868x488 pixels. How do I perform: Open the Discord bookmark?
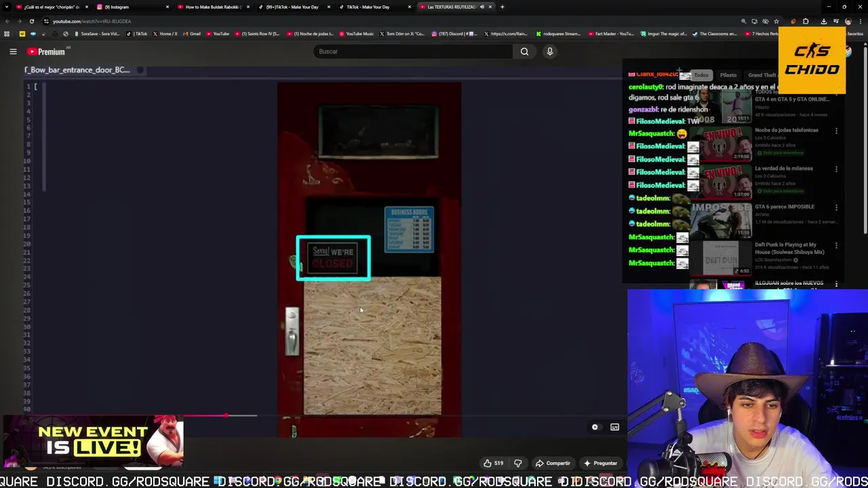[454, 34]
